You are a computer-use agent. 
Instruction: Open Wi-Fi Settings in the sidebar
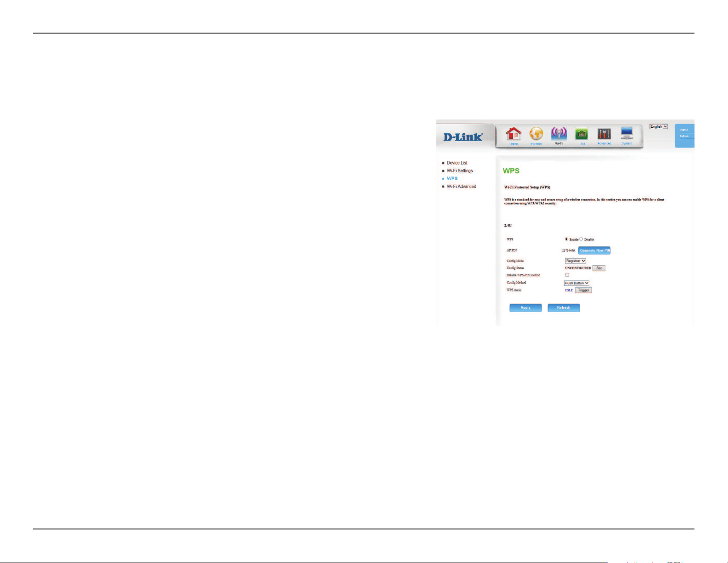(x=460, y=171)
